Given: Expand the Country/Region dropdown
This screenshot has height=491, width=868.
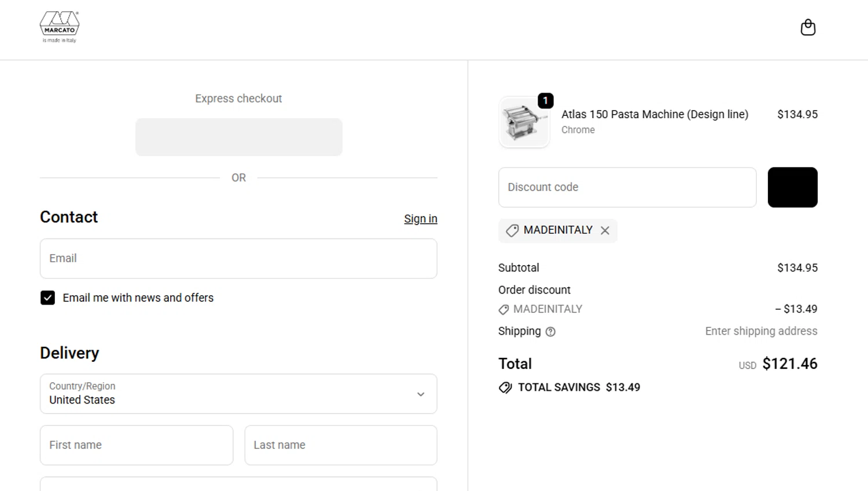Looking at the screenshot, I should tap(238, 394).
